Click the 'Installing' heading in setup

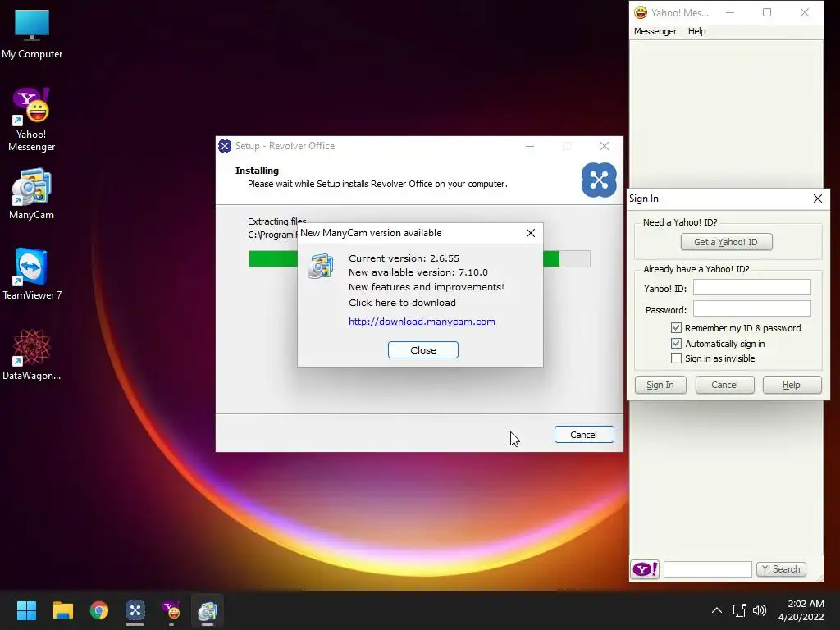coord(257,171)
